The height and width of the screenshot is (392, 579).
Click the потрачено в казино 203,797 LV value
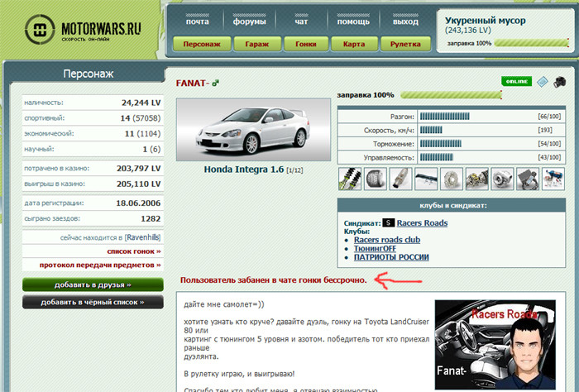[x=138, y=169]
